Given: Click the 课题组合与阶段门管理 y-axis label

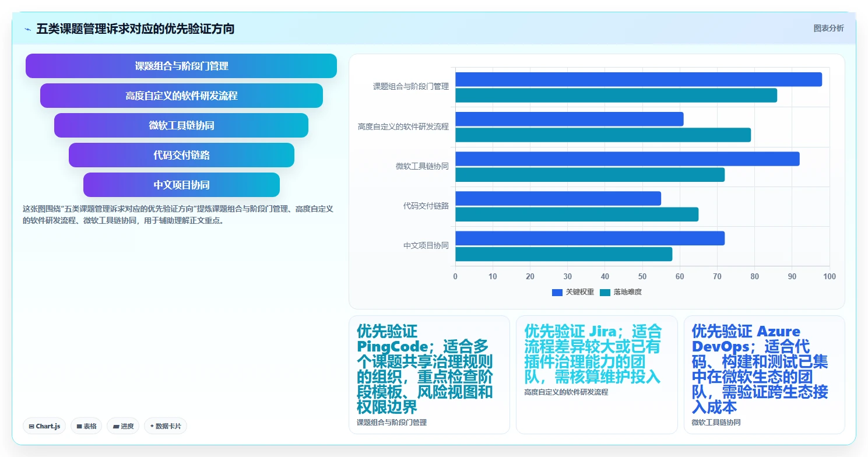Looking at the screenshot, I should point(411,87).
